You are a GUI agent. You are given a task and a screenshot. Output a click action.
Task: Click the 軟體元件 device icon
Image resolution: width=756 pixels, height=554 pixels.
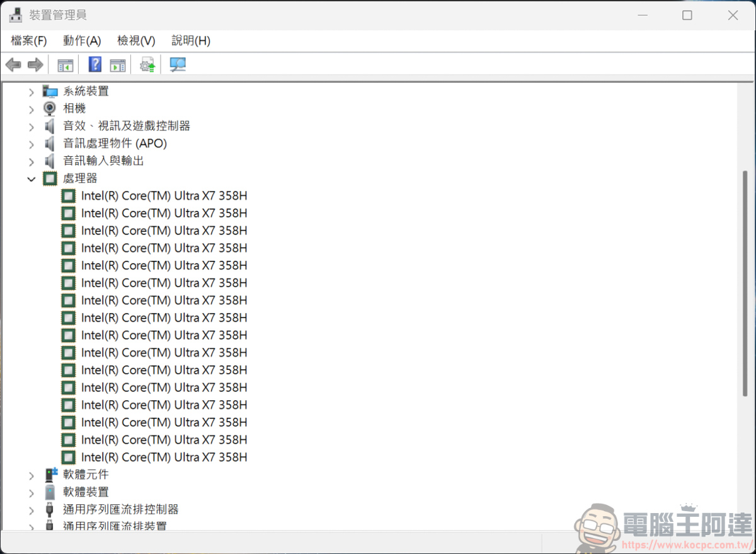49,475
